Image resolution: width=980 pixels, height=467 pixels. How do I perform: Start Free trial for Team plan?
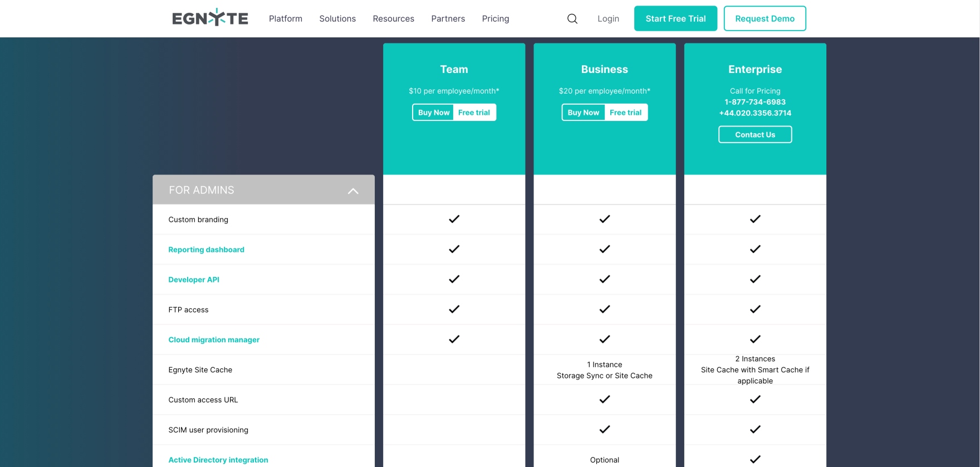click(474, 113)
